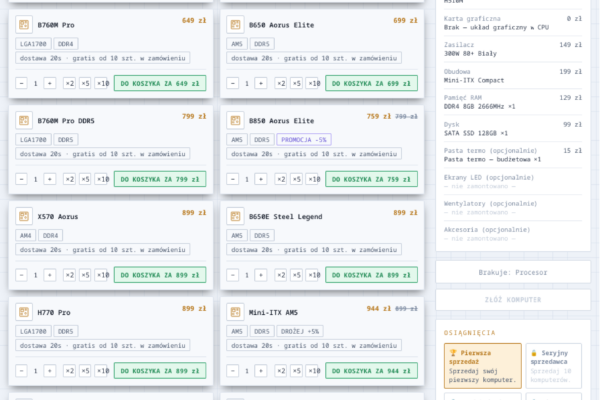Click the Brakuje: Procesor notice
The image size is (600, 400).
point(513,272)
